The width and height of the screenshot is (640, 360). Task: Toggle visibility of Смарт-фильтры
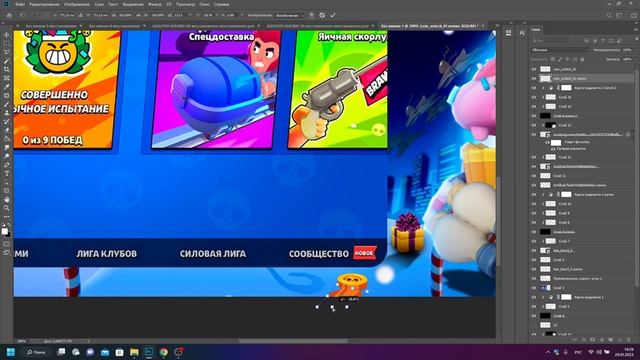(547, 142)
